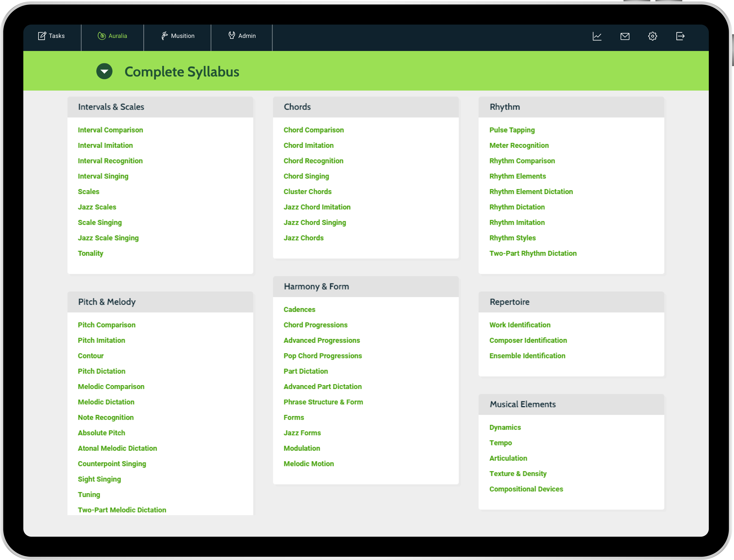
Task: Click the results chart icon
Action: tap(597, 36)
